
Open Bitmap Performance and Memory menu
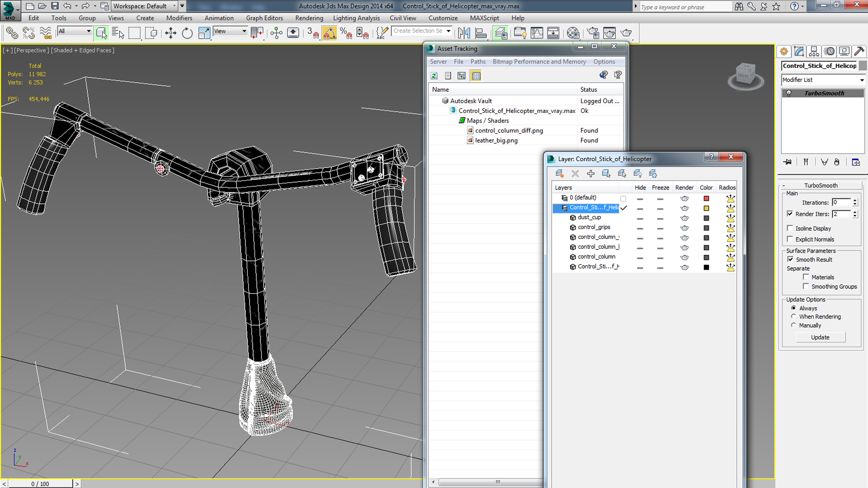[539, 61]
